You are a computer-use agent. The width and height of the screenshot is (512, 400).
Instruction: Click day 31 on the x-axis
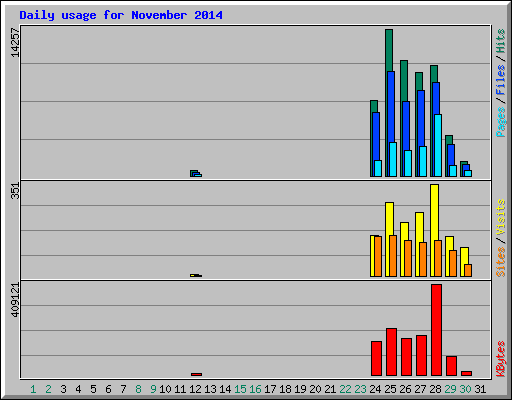click(x=480, y=389)
